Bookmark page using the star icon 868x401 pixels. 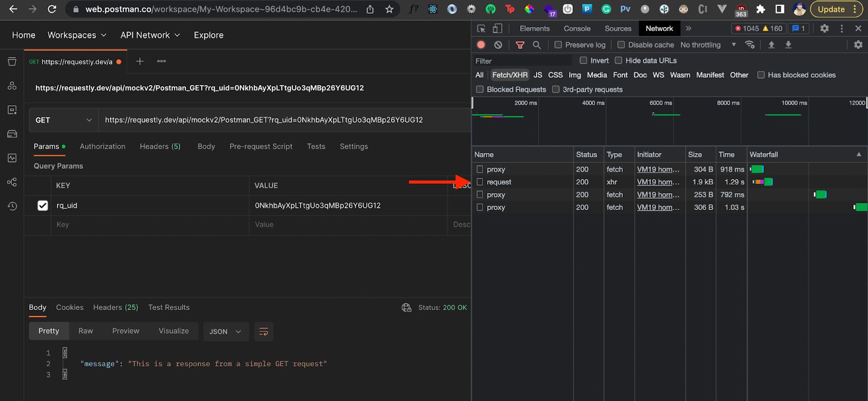(x=389, y=9)
